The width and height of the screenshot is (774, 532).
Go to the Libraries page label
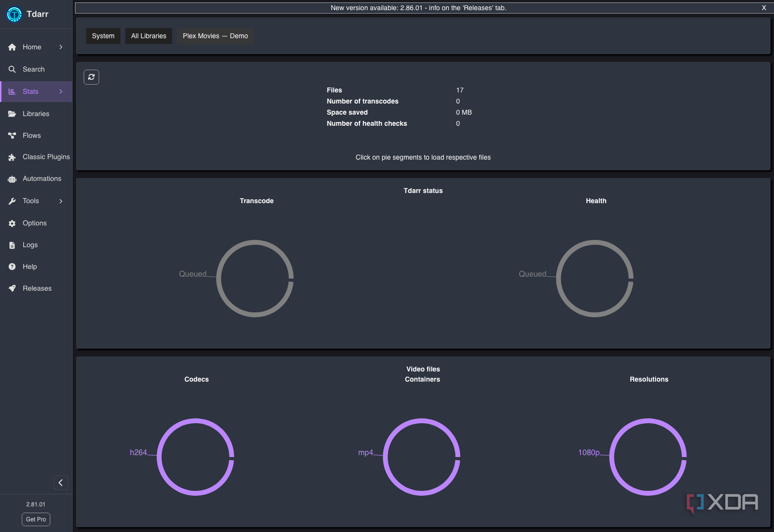(x=36, y=114)
